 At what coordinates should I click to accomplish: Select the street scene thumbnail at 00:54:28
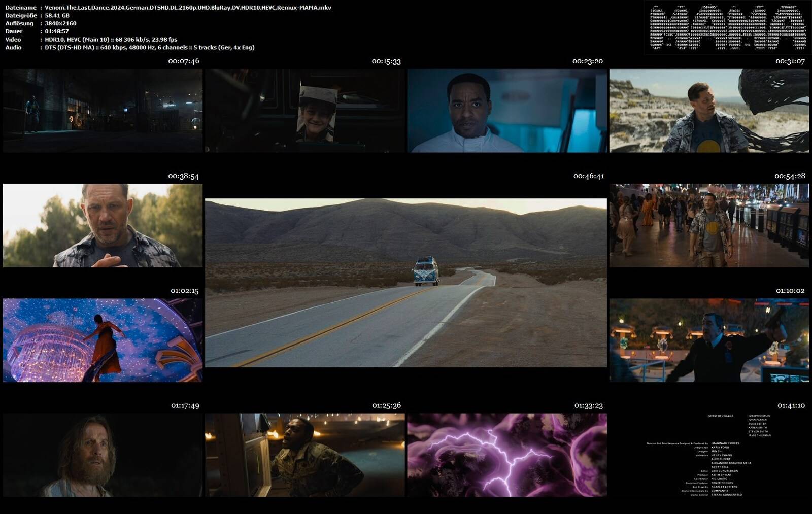point(709,225)
